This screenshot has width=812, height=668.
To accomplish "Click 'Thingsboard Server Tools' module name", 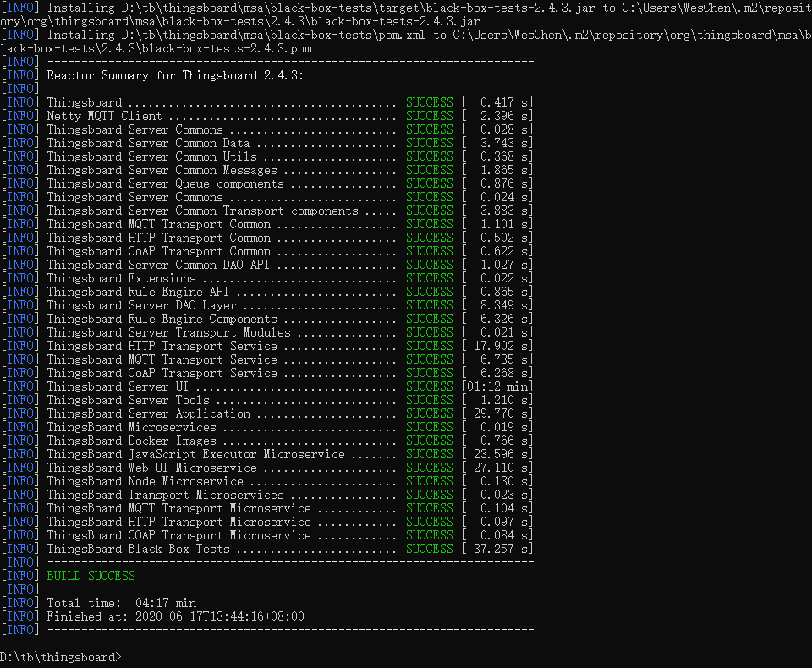I will click(x=128, y=400).
